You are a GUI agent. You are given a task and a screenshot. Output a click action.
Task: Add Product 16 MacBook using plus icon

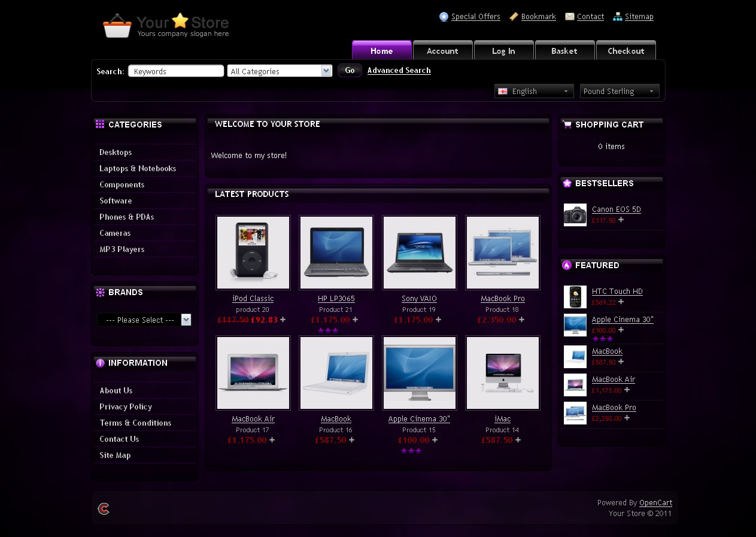coord(351,440)
